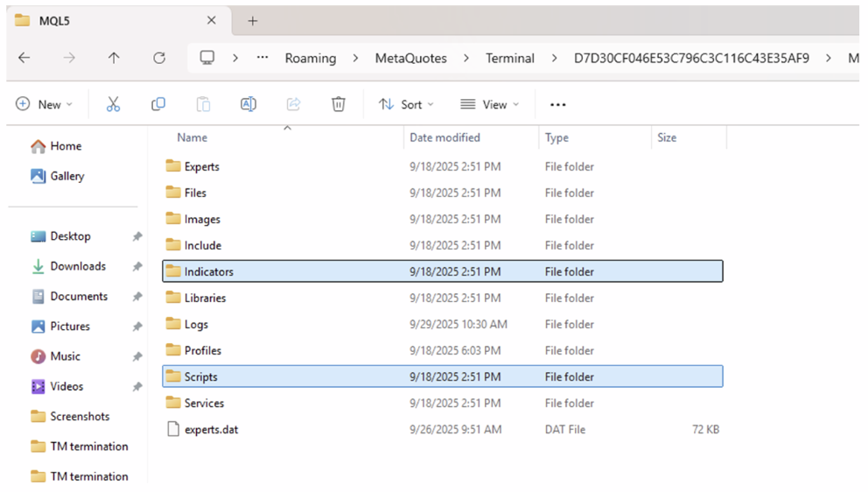Sort by Date modified column header

pyautogui.click(x=444, y=137)
